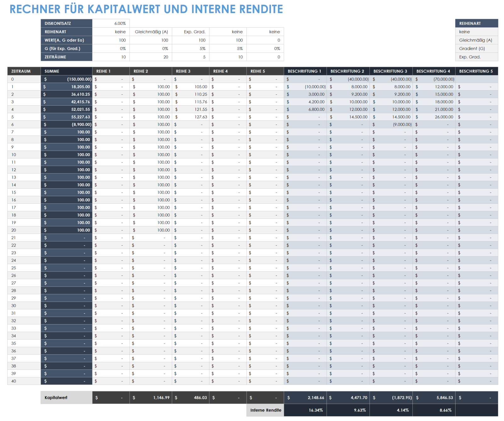Click the BESCHRIFTUNG 3 column header

pos(391,71)
